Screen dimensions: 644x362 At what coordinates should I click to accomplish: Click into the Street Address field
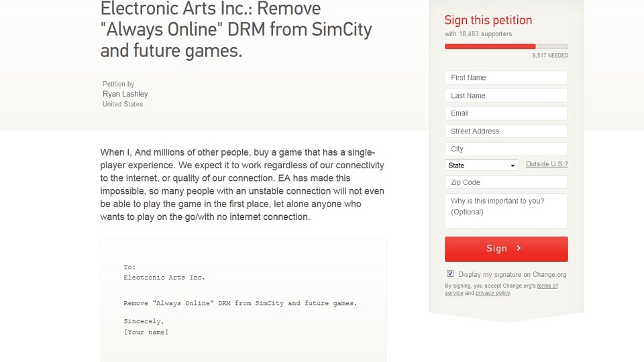pos(506,131)
